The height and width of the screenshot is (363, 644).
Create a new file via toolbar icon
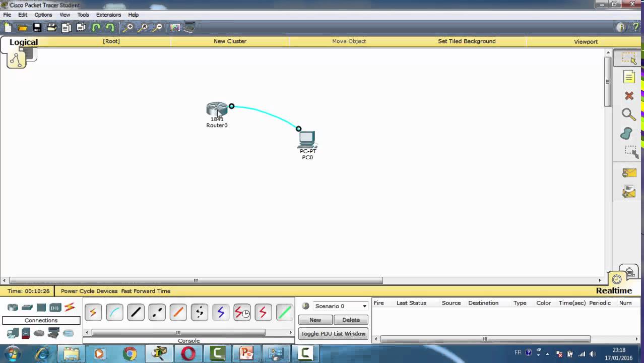point(8,28)
